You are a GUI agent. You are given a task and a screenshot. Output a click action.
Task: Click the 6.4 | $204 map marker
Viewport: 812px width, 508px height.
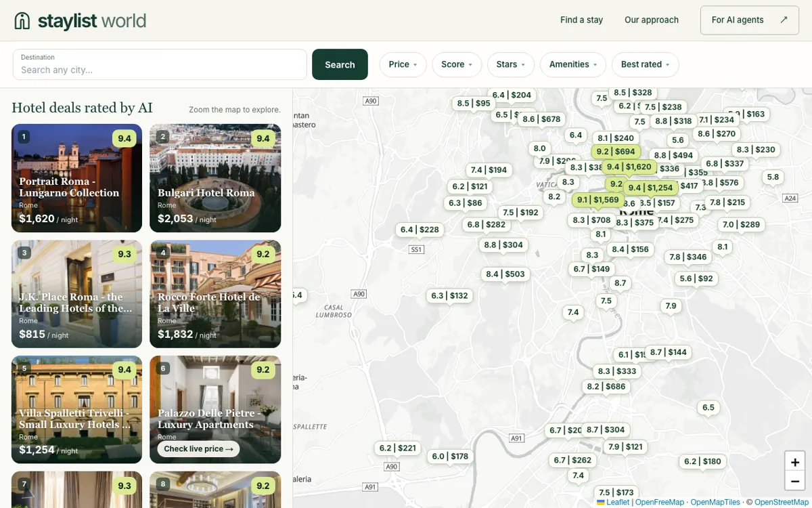point(512,95)
